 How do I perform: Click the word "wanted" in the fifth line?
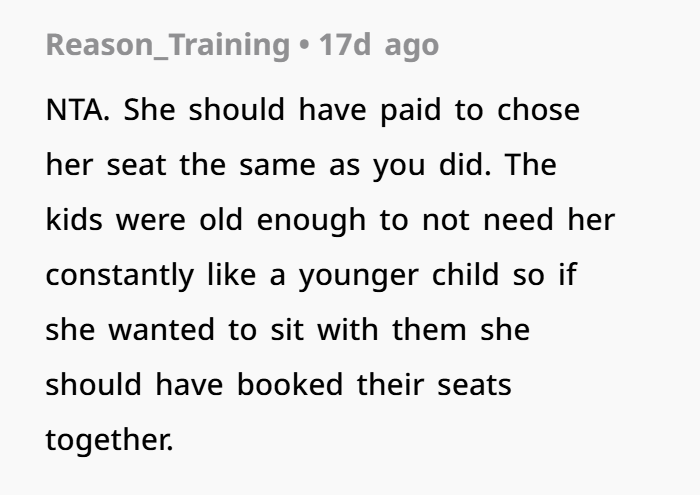162,330
